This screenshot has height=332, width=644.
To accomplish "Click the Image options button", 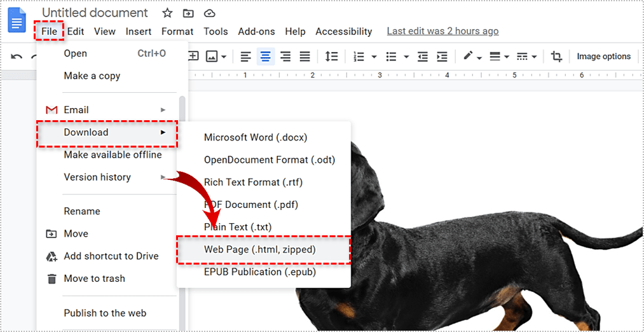I will pyautogui.click(x=603, y=57).
